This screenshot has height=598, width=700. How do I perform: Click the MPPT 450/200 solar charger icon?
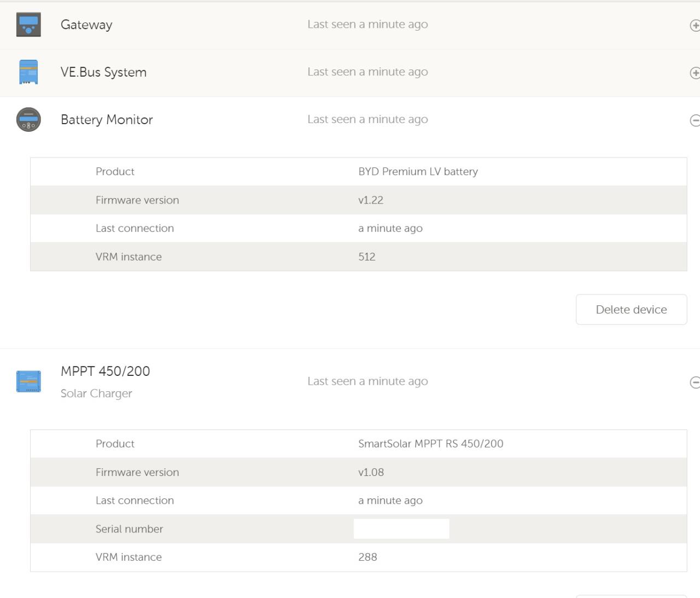coord(28,381)
